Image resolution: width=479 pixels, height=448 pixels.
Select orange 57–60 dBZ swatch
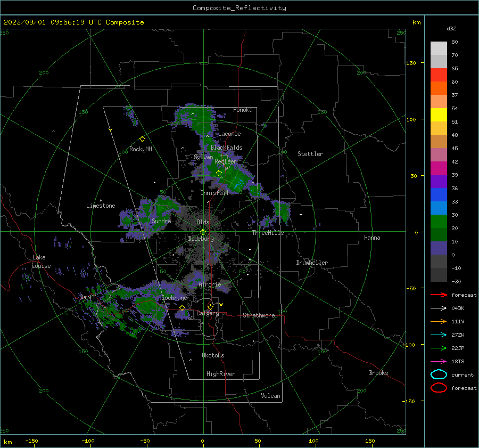[439, 88]
